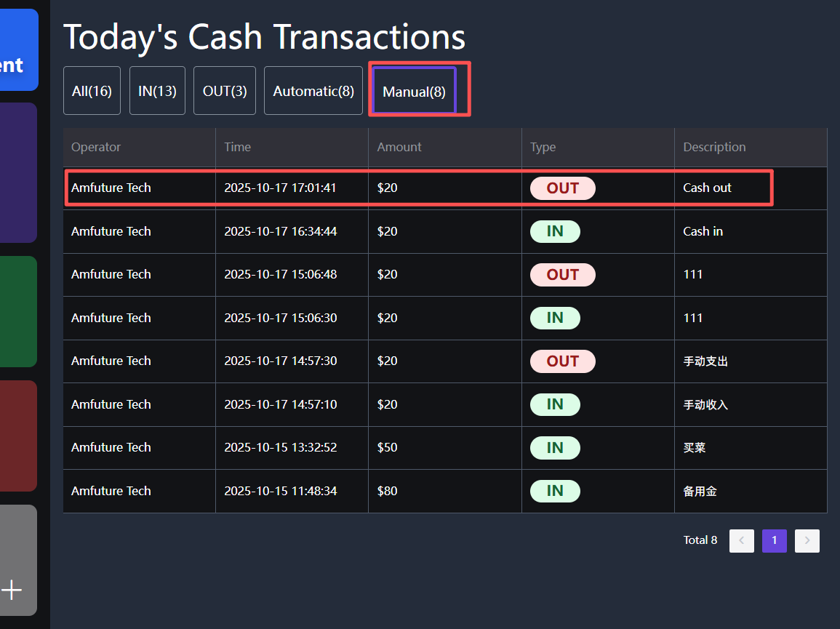This screenshot has height=629, width=840.
Task: Select the Manual(8) tab
Action: click(x=414, y=92)
